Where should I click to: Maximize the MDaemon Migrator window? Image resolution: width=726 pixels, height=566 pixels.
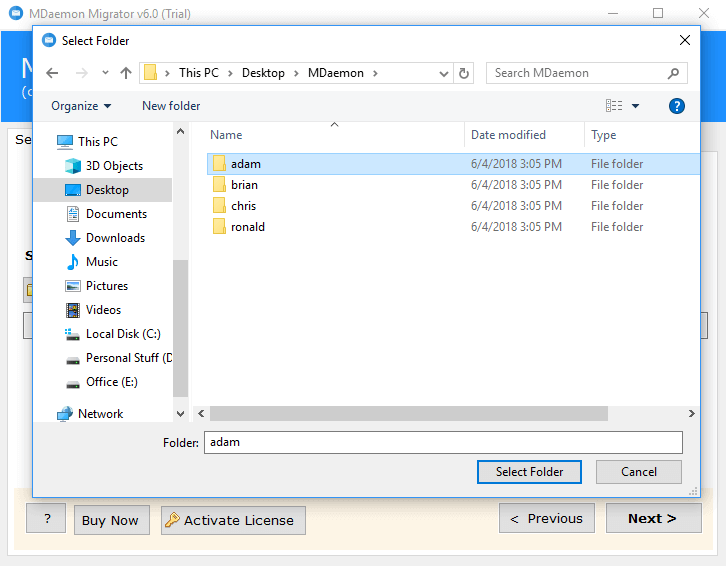pos(658,13)
